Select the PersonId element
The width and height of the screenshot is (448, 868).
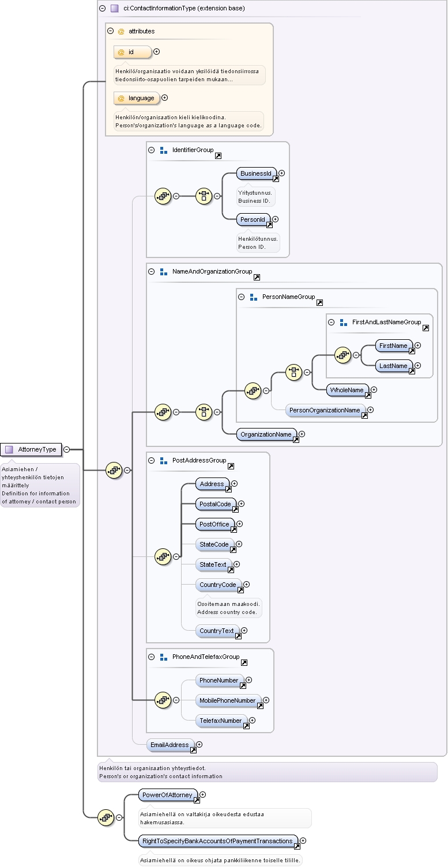click(253, 219)
